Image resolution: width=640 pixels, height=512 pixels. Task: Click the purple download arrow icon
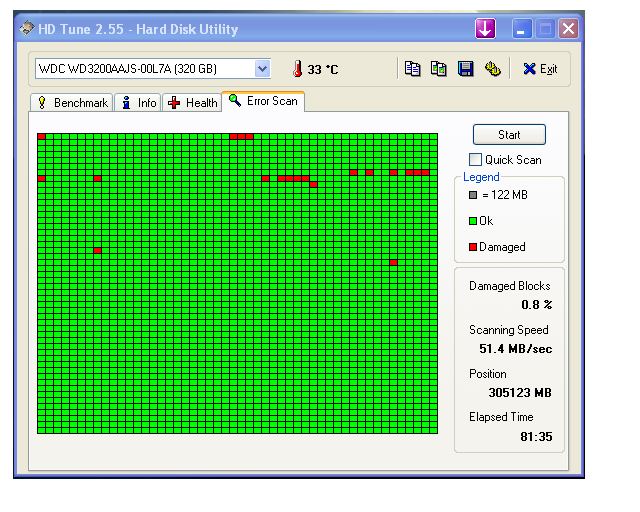tap(485, 29)
